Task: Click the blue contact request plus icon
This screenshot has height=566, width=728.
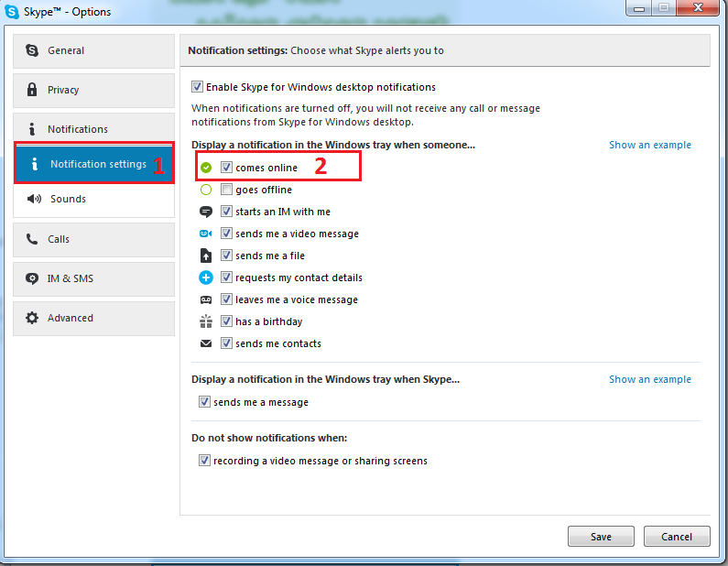Action: pyautogui.click(x=206, y=278)
